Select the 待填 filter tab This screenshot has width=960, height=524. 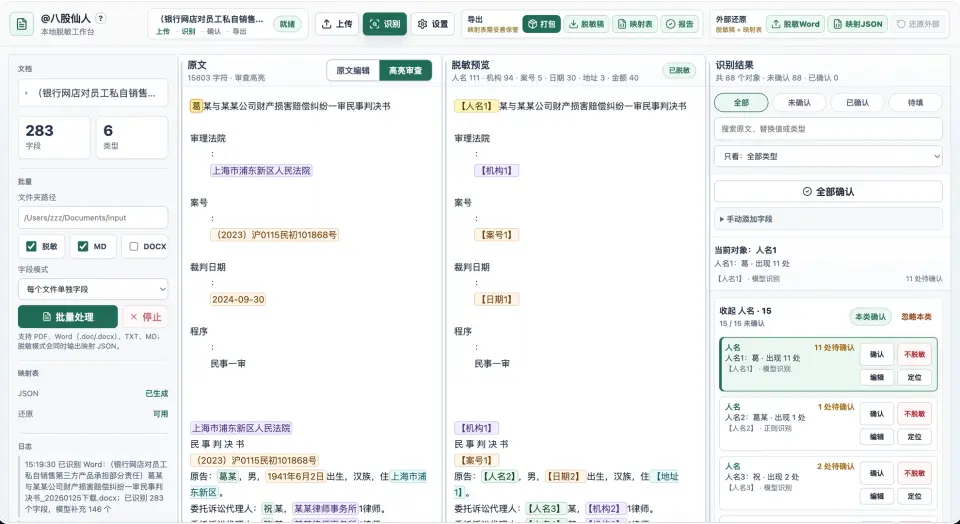click(915, 102)
